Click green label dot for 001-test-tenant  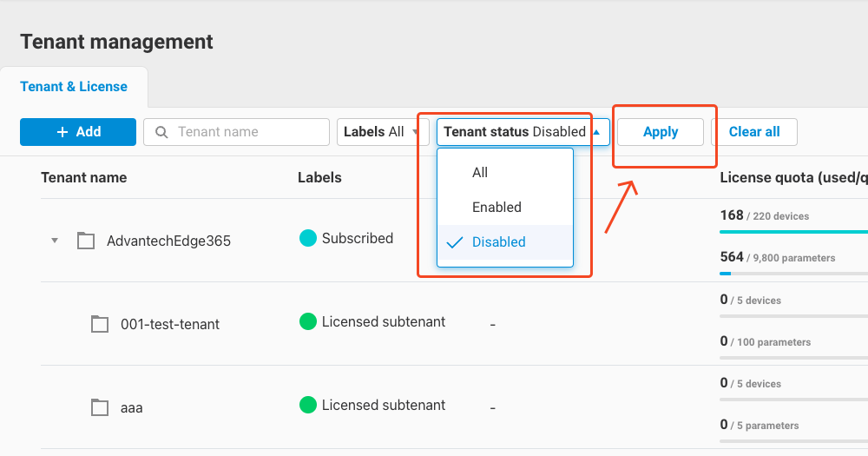[x=308, y=321]
